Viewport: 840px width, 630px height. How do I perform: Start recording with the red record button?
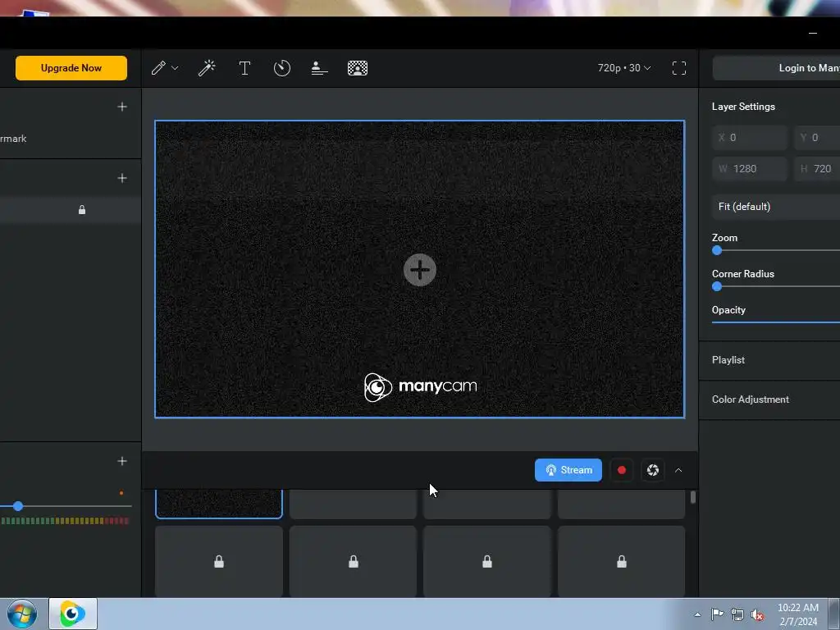622,470
